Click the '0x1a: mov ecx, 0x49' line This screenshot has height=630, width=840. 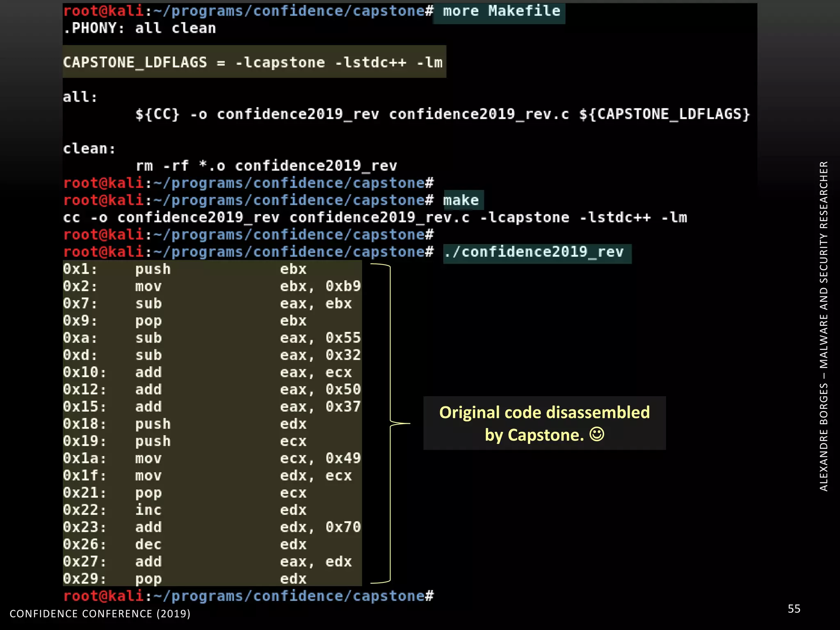[212, 459]
